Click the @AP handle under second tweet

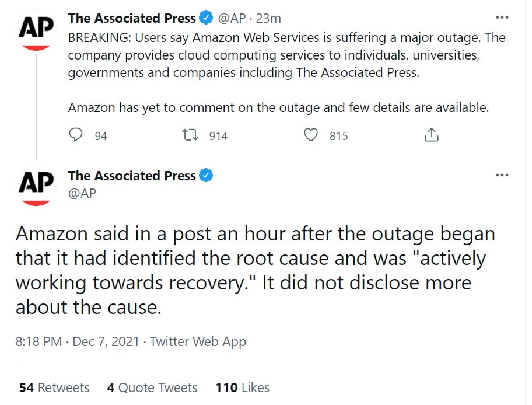click(82, 193)
